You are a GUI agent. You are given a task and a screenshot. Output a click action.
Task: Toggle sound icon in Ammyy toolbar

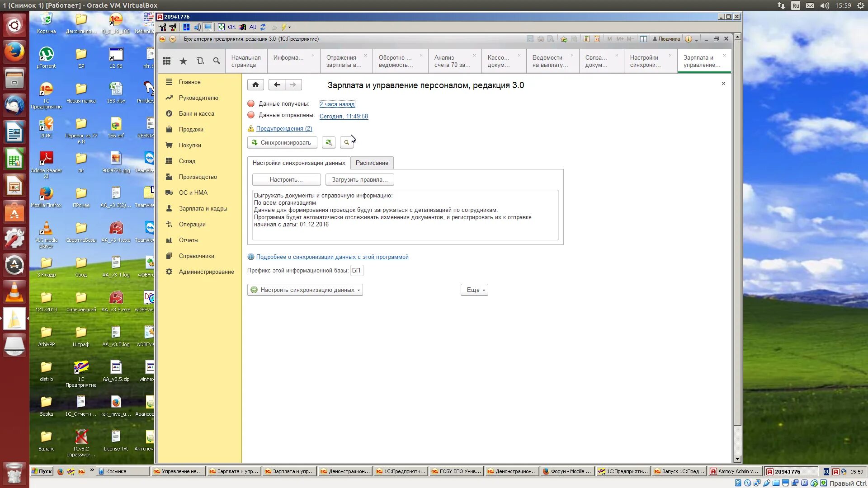pyautogui.click(x=197, y=27)
